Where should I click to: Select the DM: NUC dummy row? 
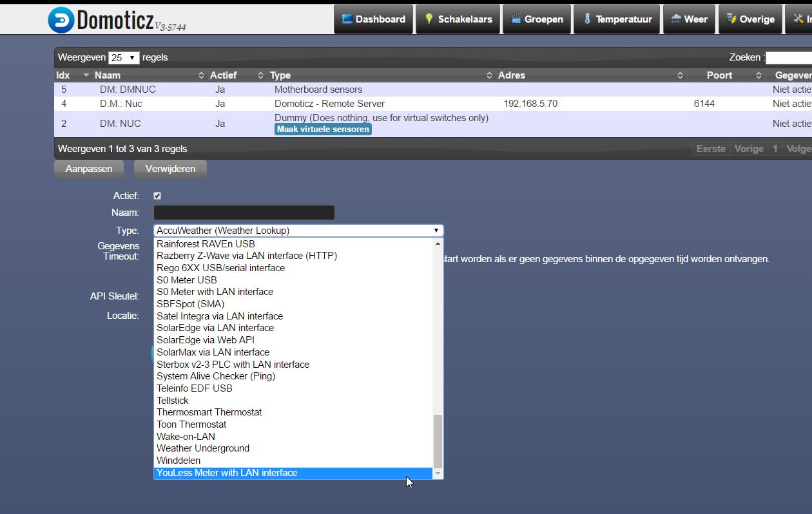pos(433,124)
